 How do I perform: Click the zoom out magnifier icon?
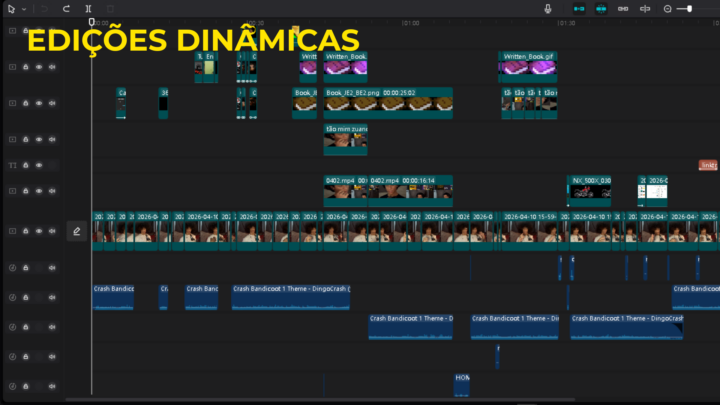click(x=668, y=8)
